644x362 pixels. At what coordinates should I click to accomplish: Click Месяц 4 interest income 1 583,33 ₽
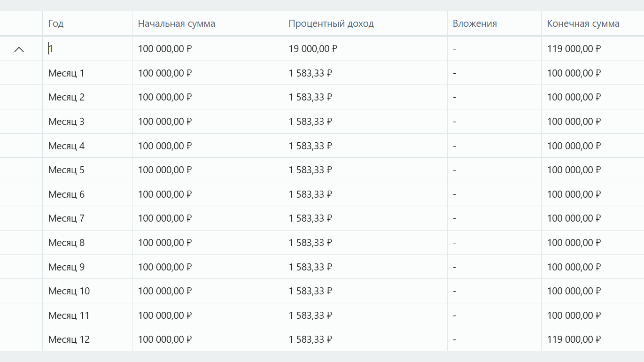pyautogui.click(x=310, y=146)
